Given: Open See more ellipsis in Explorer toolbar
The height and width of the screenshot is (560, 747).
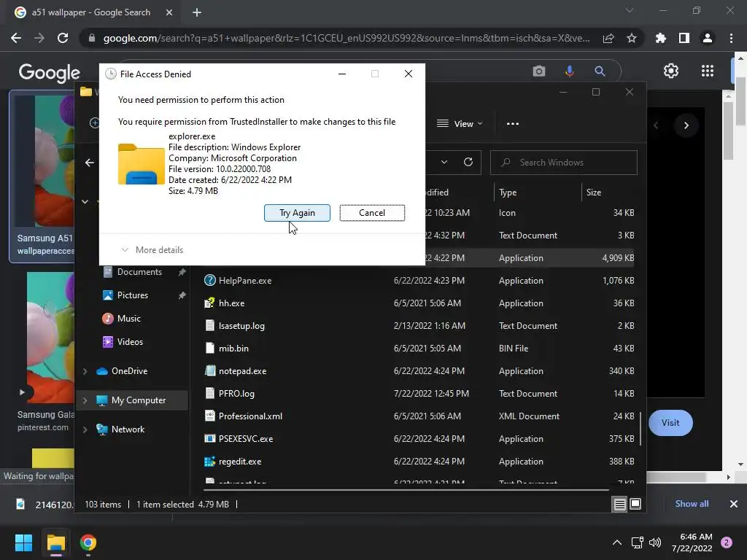Looking at the screenshot, I should 513,124.
